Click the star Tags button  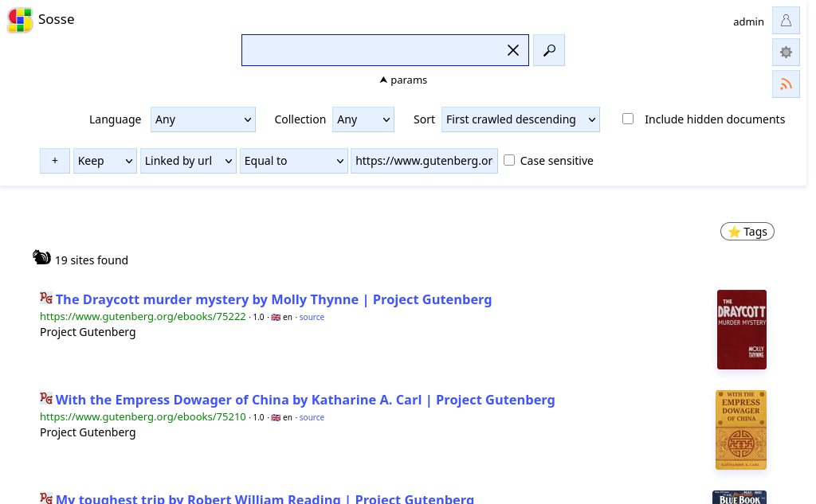pos(747,232)
